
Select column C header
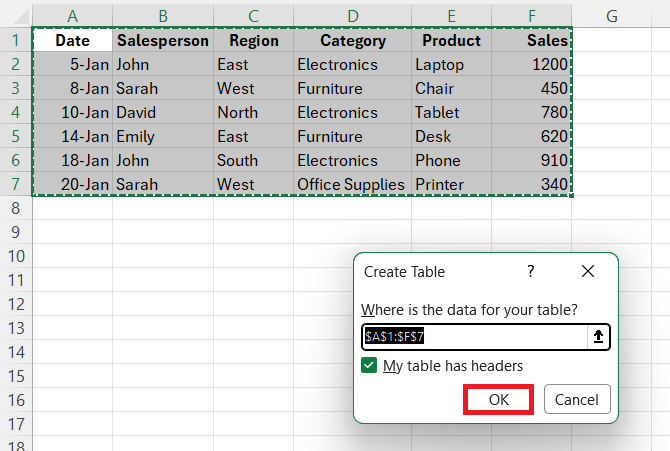click(x=253, y=16)
